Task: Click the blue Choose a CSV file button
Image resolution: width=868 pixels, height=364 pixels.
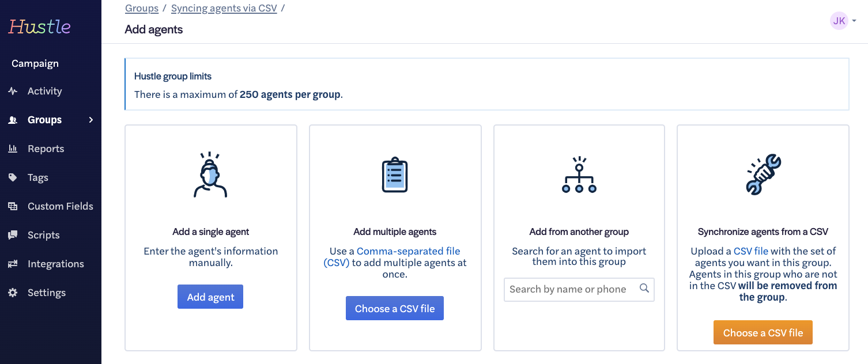Action: pyautogui.click(x=395, y=308)
